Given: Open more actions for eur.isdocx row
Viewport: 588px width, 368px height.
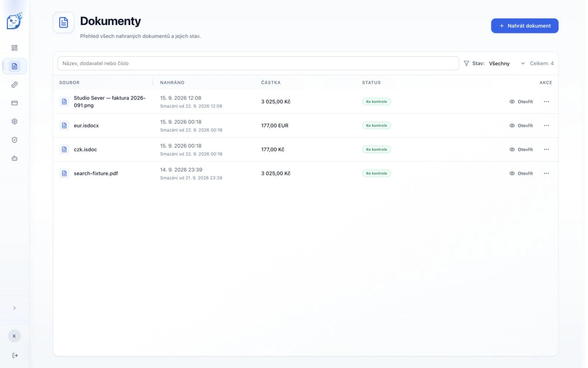Looking at the screenshot, I should [546, 125].
